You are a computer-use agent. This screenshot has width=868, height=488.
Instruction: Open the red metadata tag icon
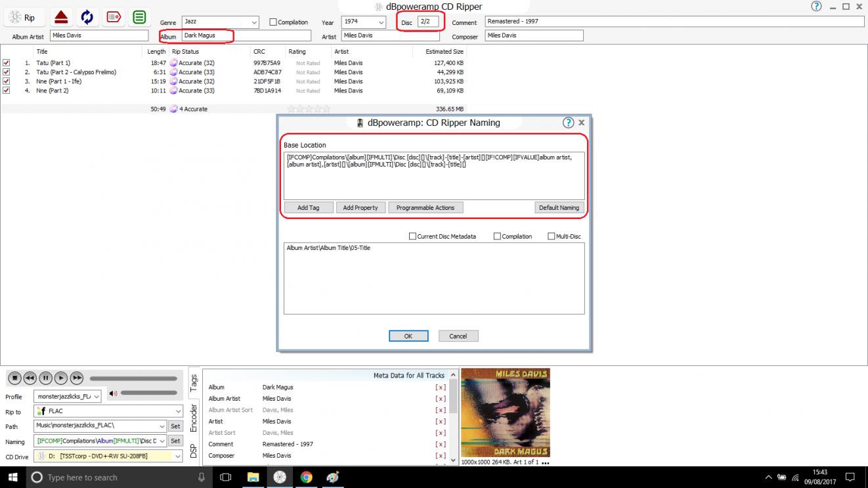[x=113, y=17]
